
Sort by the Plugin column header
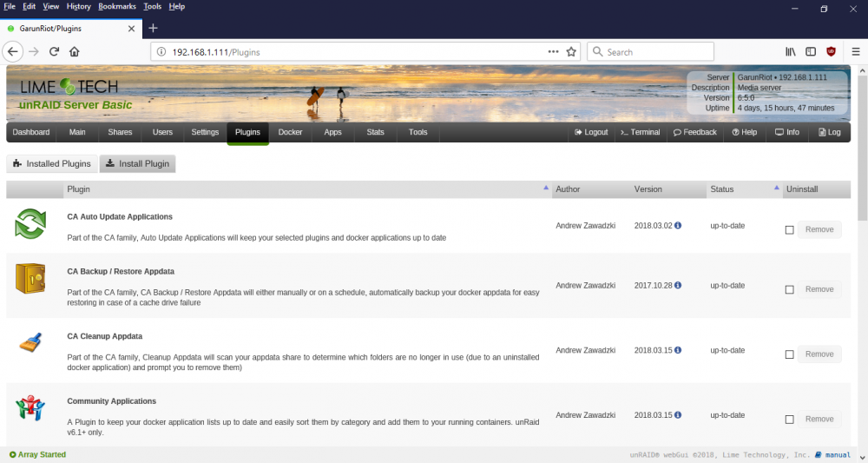(x=308, y=189)
